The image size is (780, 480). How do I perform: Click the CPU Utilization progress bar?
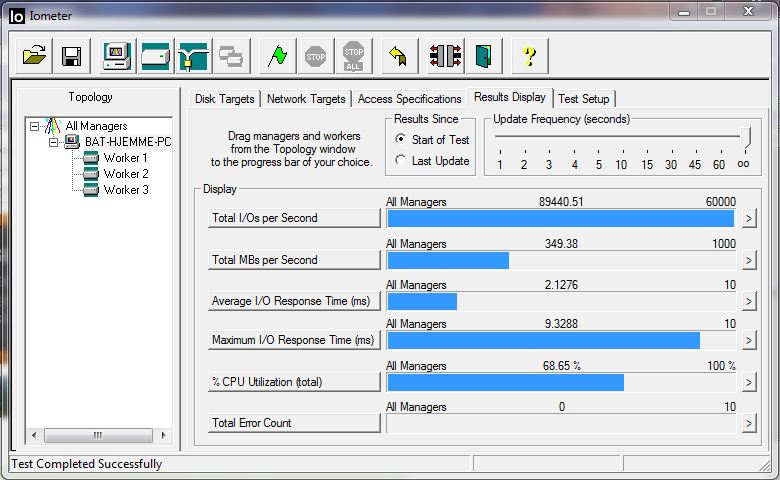tap(561, 383)
